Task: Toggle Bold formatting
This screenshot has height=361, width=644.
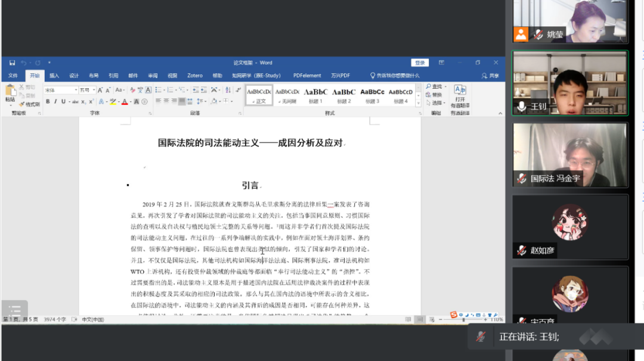Action: pos(48,102)
